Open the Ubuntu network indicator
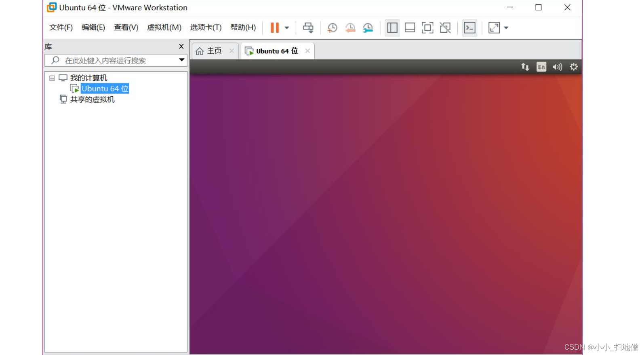644x355 pixels. [525, 67]
